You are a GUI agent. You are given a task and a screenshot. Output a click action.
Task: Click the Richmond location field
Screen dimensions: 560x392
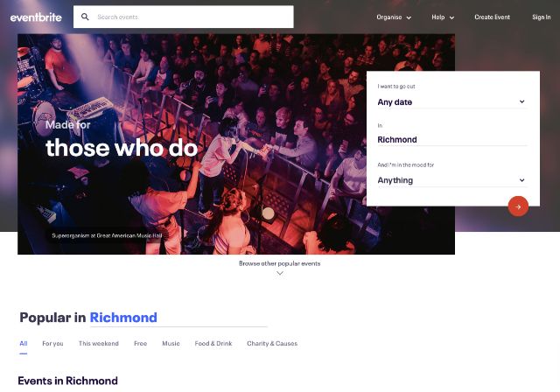point(451,140)
